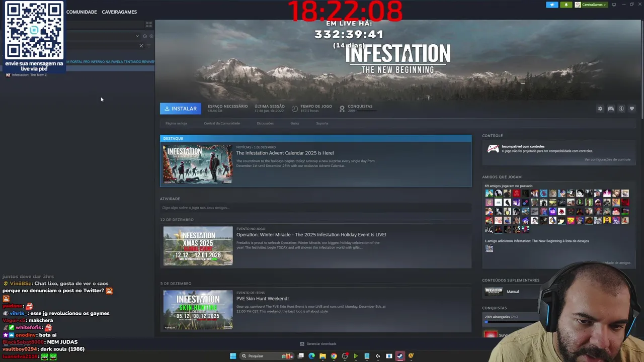Open Windows Start menu
Image resolution: width=644 pixels, height=362 pixels.
click(x=233, y=356)
